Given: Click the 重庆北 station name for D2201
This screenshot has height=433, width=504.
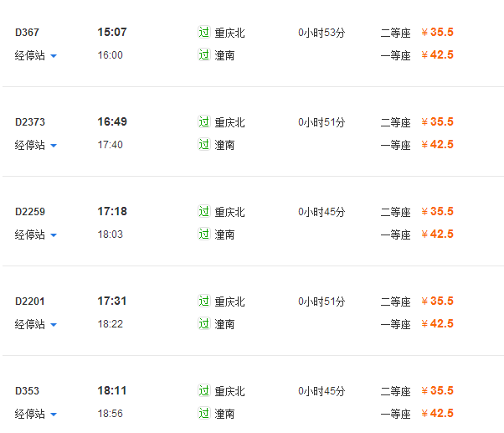Looking at the screenshot, I should click(230, 302).
